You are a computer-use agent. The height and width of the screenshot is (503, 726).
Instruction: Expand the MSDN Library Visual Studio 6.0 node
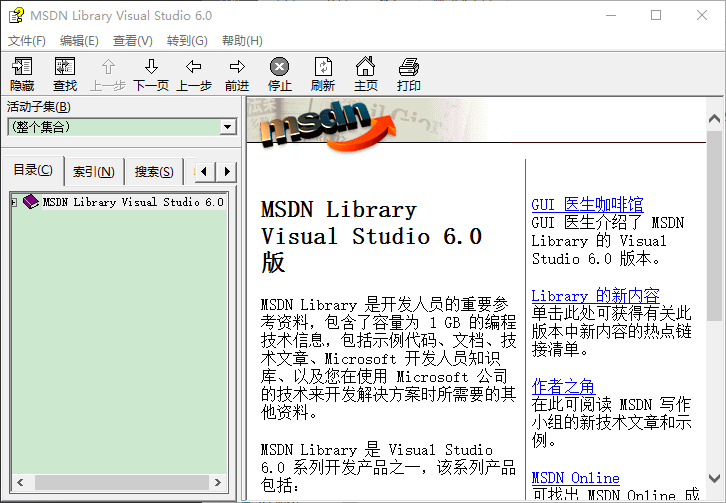(x=14, y=202)
